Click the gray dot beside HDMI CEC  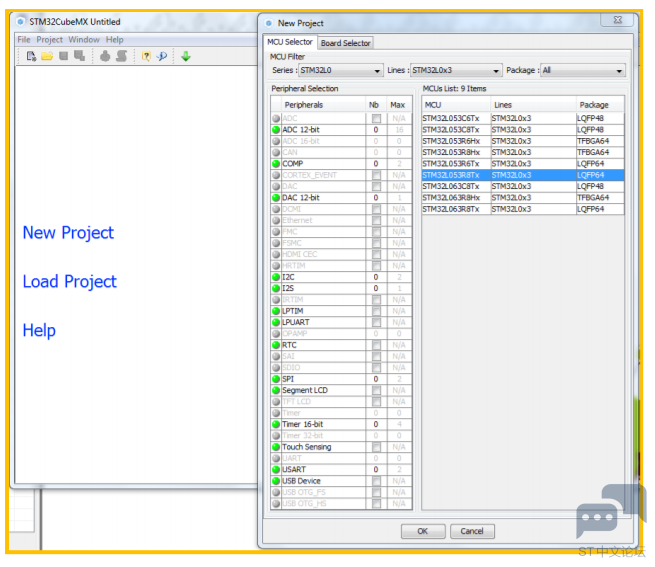pos(276,254)
